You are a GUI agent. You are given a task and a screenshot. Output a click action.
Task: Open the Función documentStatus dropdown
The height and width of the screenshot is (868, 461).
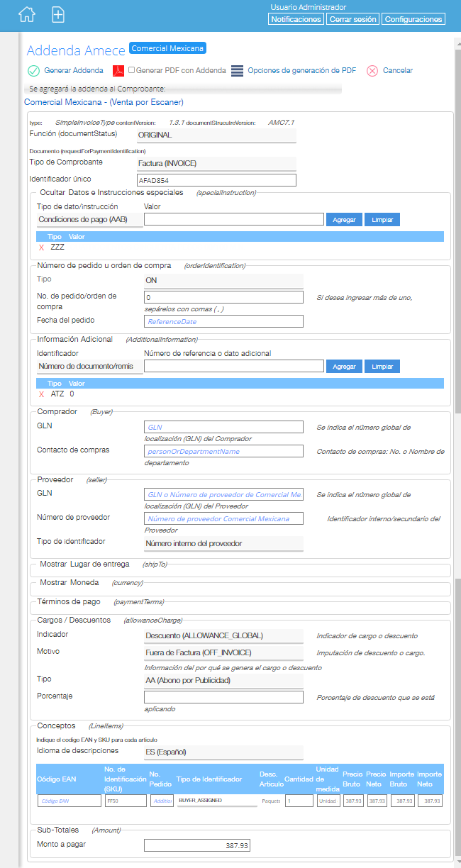tap(216, 134)
